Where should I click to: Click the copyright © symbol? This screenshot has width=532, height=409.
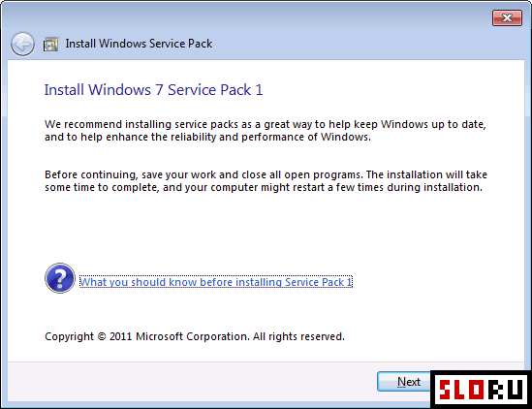coord(102,336)
